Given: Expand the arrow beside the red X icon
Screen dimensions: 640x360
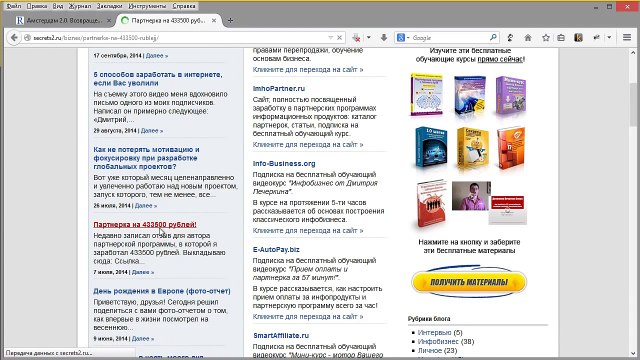Looking at the screenshot, I should coord(369,38).
